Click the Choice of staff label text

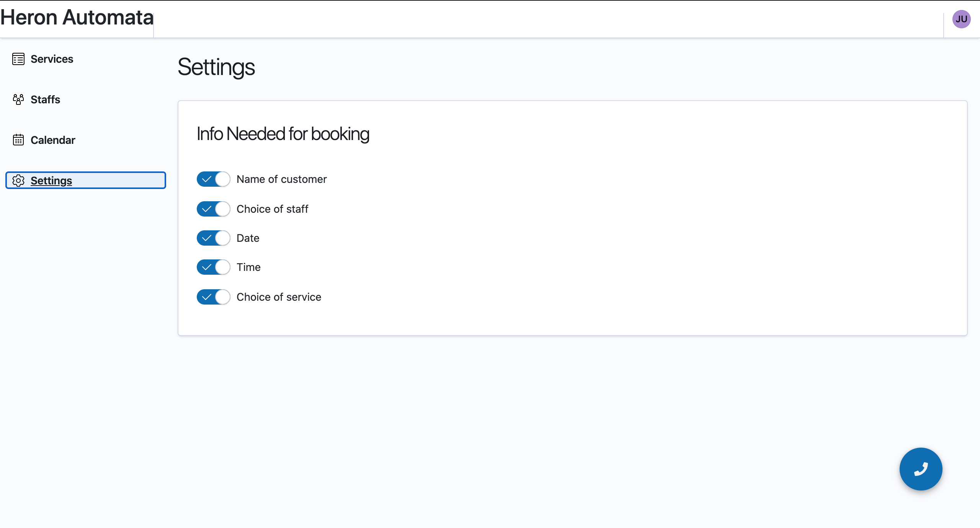click(272, 209)
